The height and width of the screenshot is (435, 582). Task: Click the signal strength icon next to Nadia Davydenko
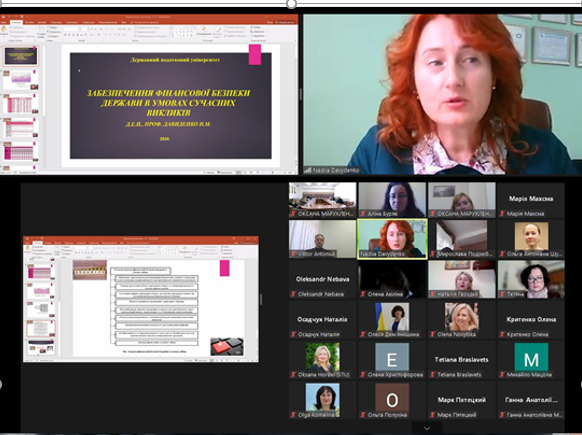[x=308, y=170]
